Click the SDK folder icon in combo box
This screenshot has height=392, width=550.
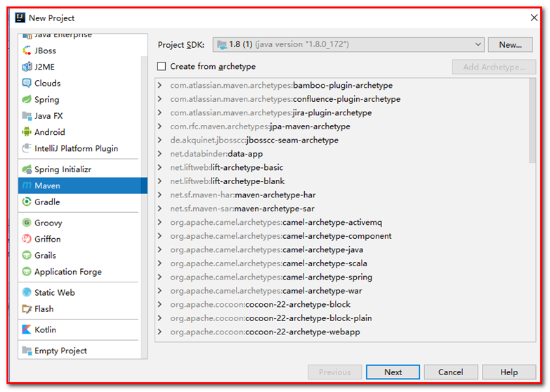222,44
